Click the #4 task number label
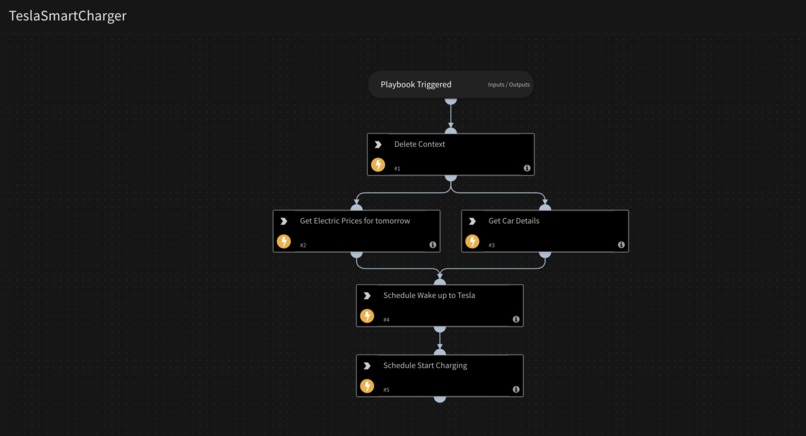Screen dimensions: 806x436 pyautogui.click(x=386, y=320)
